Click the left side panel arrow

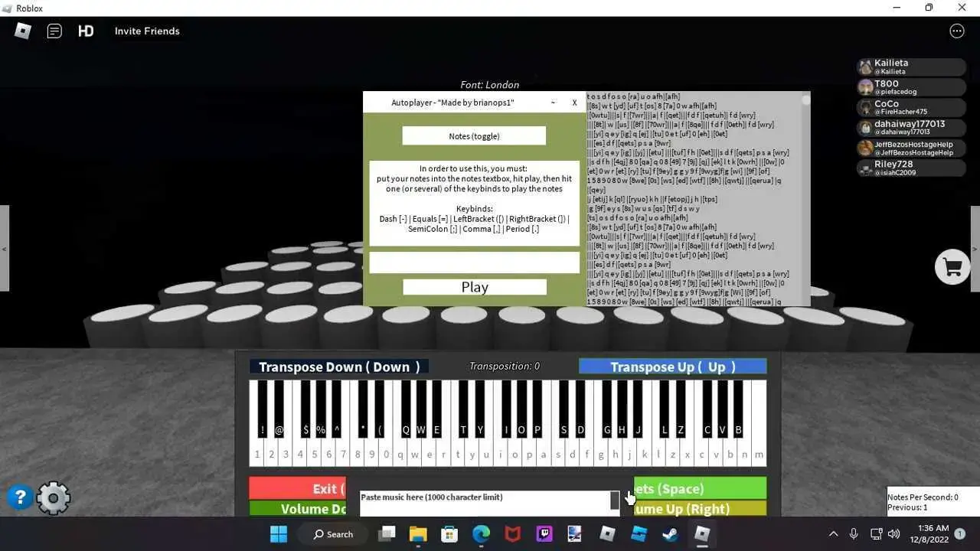[5, 249]
